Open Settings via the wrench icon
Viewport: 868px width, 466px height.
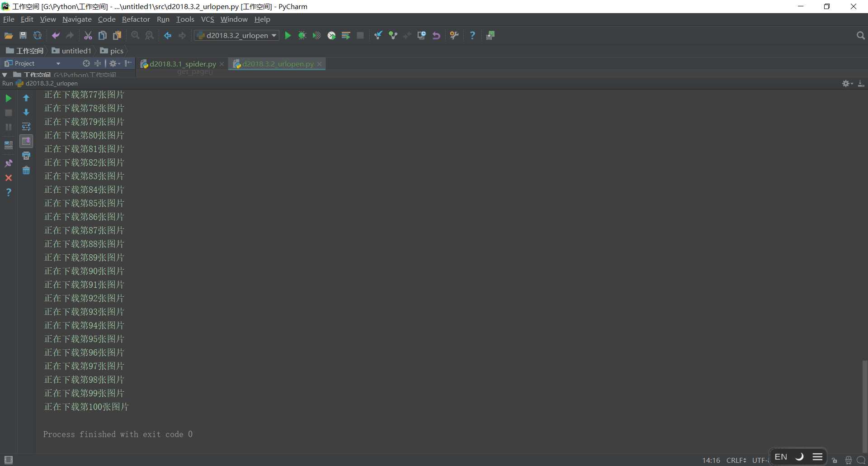point(454,35)
